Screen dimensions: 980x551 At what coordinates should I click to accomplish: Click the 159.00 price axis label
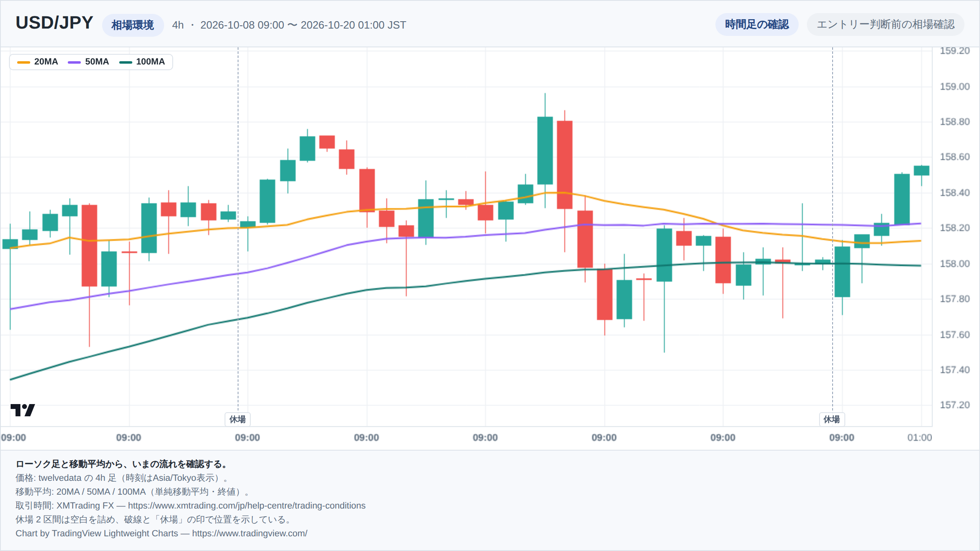[955, 87]
